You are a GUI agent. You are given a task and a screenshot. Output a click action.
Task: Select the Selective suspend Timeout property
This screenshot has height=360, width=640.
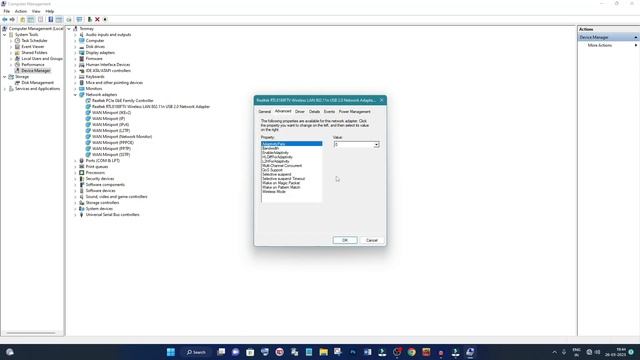tap(284, 179)
